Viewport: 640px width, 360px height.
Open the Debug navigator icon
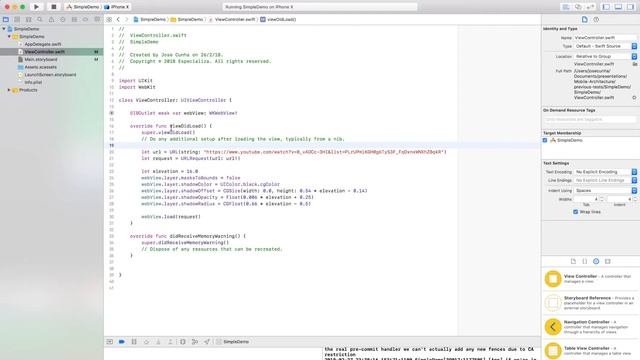coord(74,19)
